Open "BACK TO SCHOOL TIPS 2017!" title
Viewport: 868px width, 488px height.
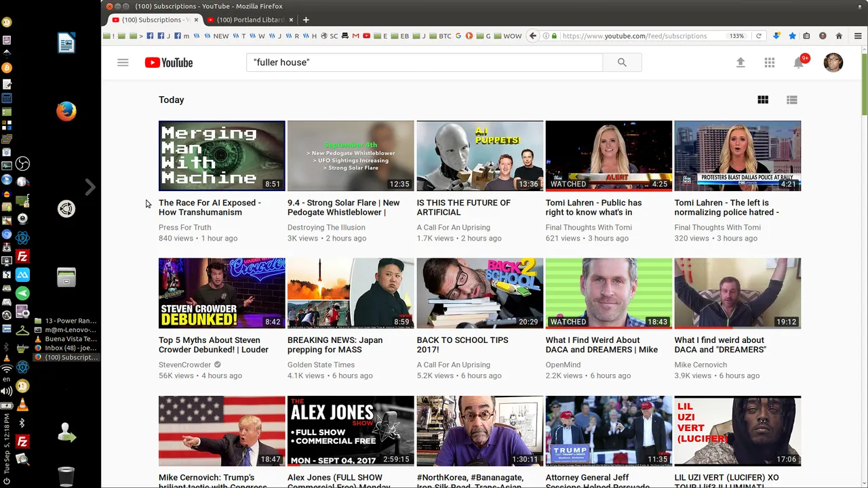(x=462, y=345)
